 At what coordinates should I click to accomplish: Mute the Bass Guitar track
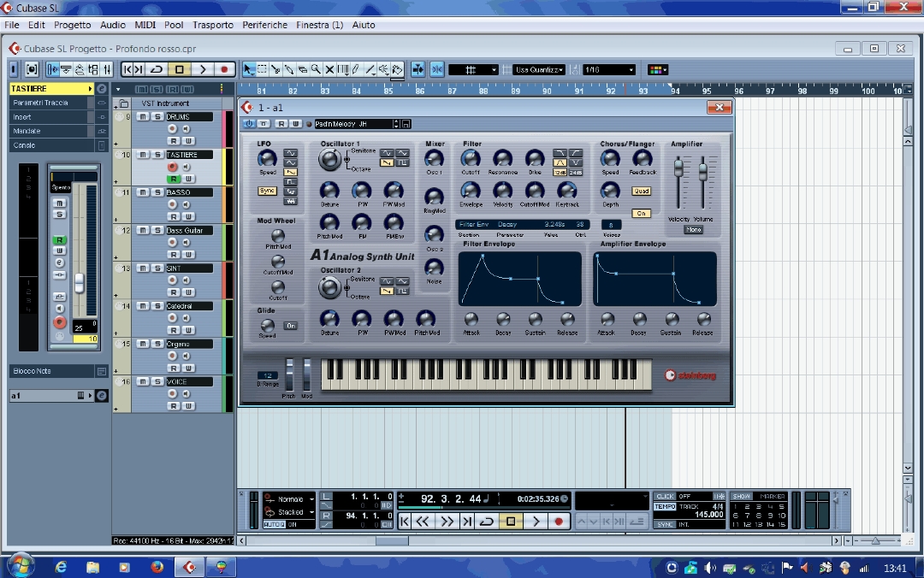pyautogui.click(x=143, y=230)
